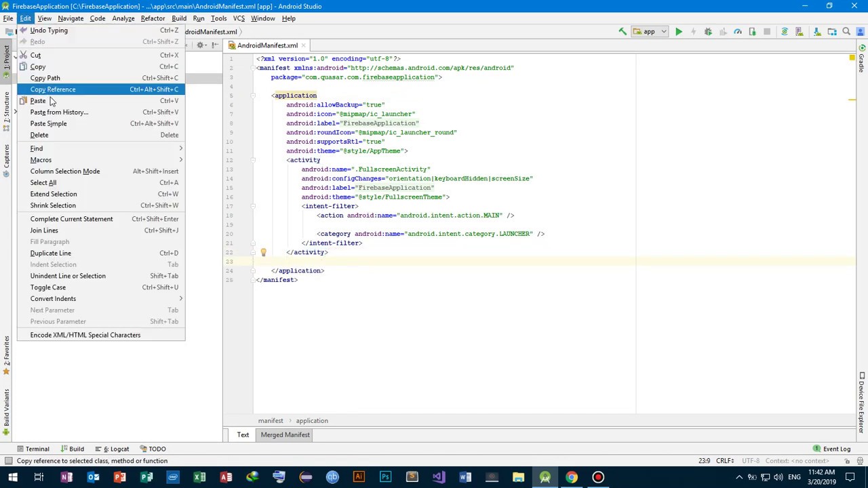Choose Join Lines in Edit menu
The width and height of the screenshot is (868, 488).
(101, 230)
